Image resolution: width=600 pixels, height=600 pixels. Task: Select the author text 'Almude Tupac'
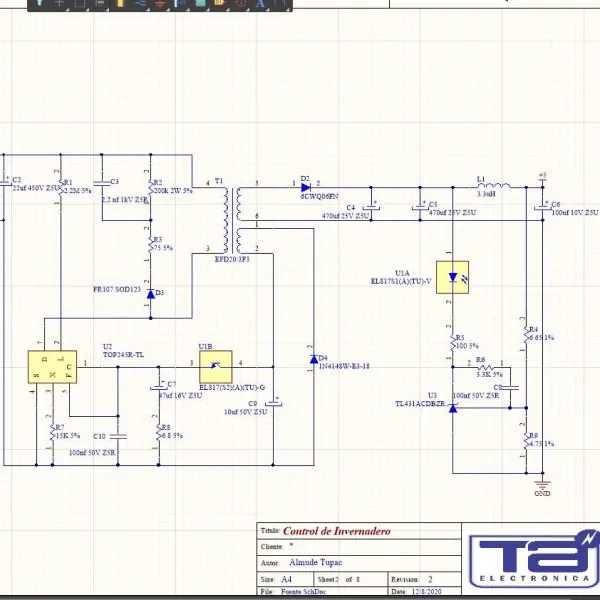tap(316, 562)
